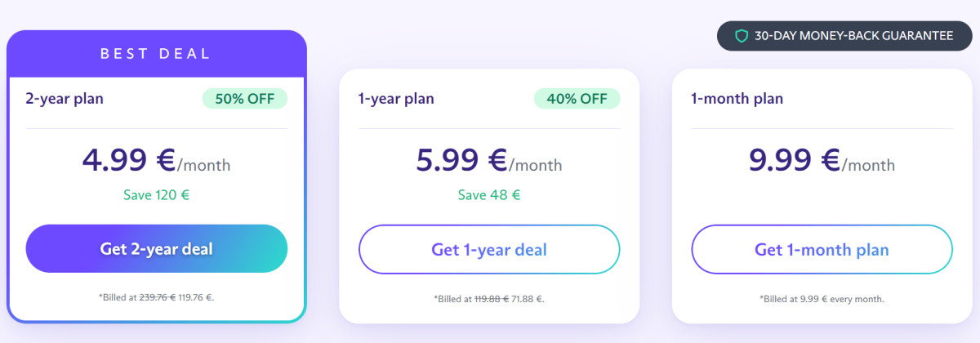Select the 50% OFF badge
This screenshot has height=343, width=980.
(x=245, y=99)
